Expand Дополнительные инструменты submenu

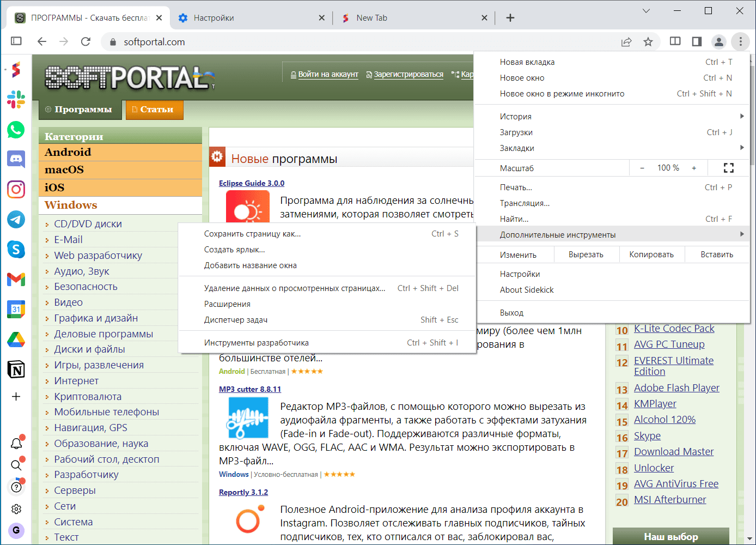(x=612, y=234)
